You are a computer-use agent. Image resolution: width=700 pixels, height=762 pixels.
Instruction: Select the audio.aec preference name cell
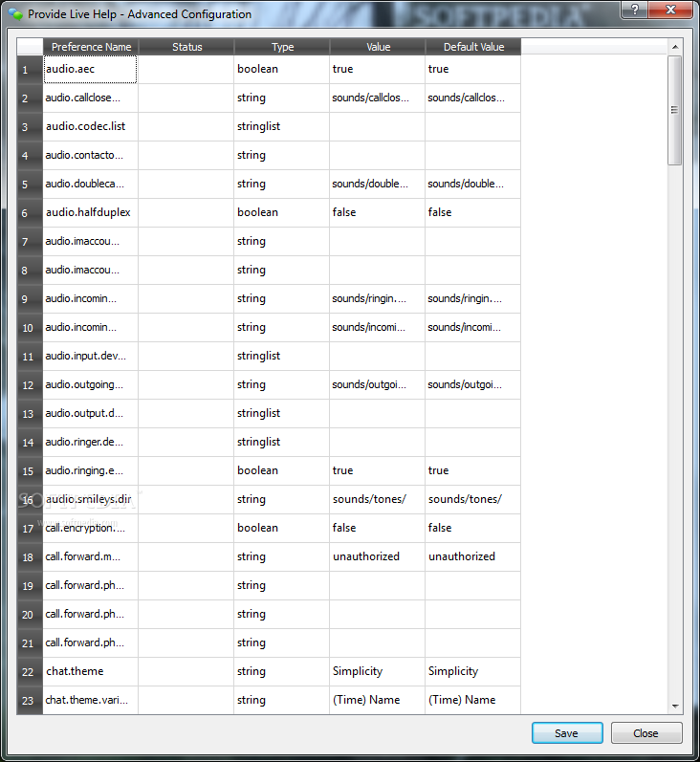click(91, 69)
